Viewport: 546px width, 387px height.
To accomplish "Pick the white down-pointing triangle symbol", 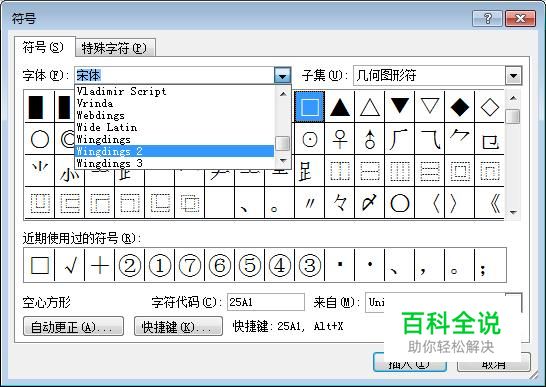I will pyautogui.click(x=429, y=107).
